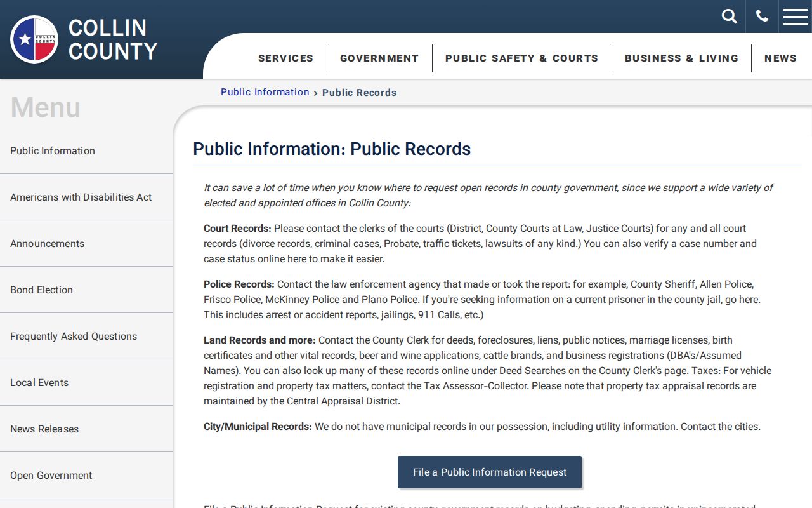This screenshot has width=812, height=508.
Task: Open the Business & Living menu
Action: coord(681,58)
